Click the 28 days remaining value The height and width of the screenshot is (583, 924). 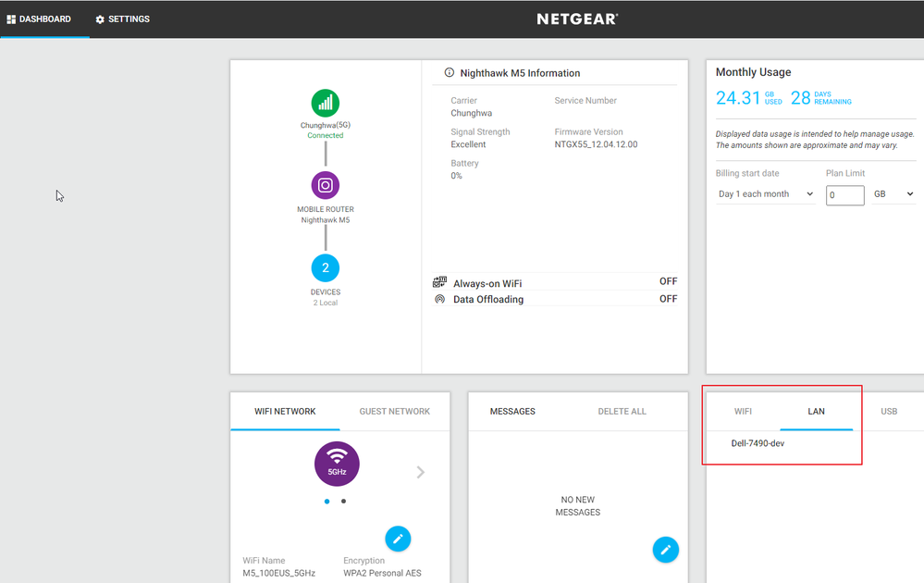(x=800, y=98)
